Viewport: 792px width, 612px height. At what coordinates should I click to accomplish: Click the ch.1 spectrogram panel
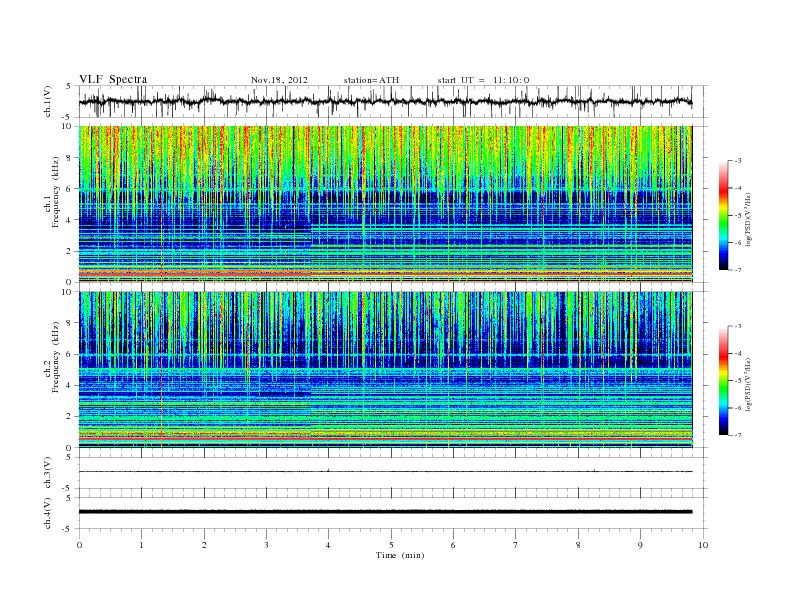(x=385, y=204)
